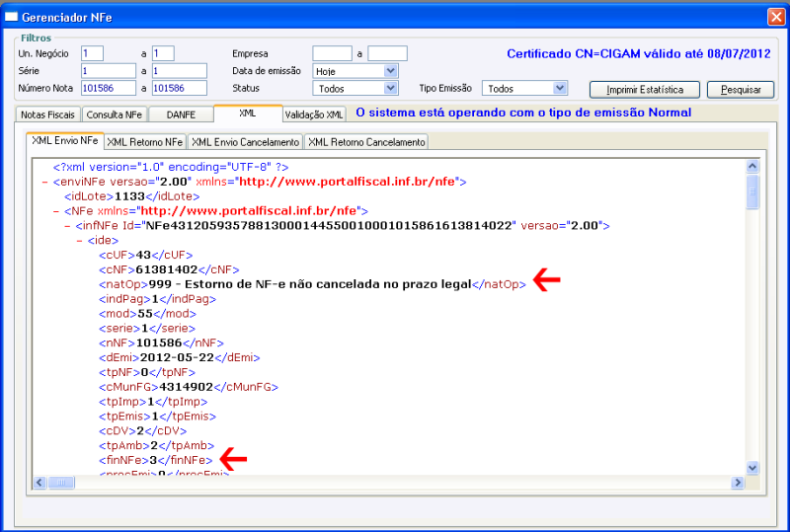
Task: Click the second Empresa input field
Action: tap(387, 53)
